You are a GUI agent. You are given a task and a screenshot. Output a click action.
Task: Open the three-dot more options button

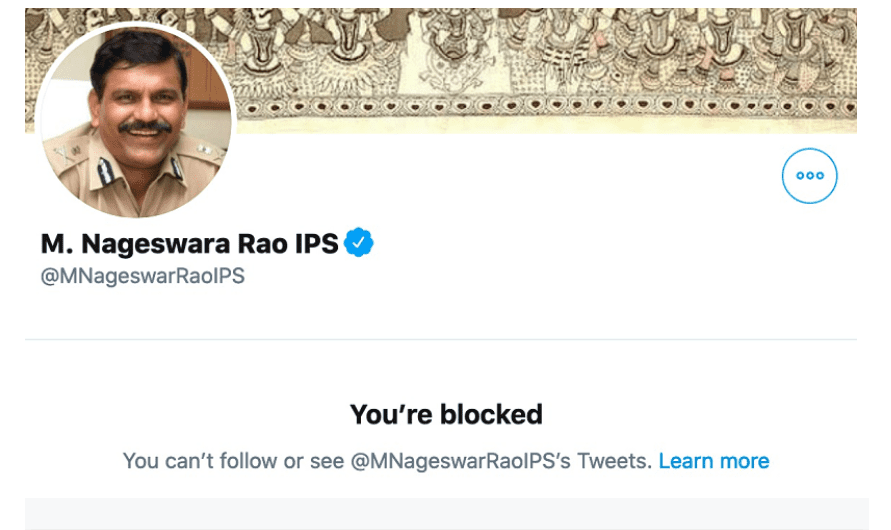click(809, 176)
